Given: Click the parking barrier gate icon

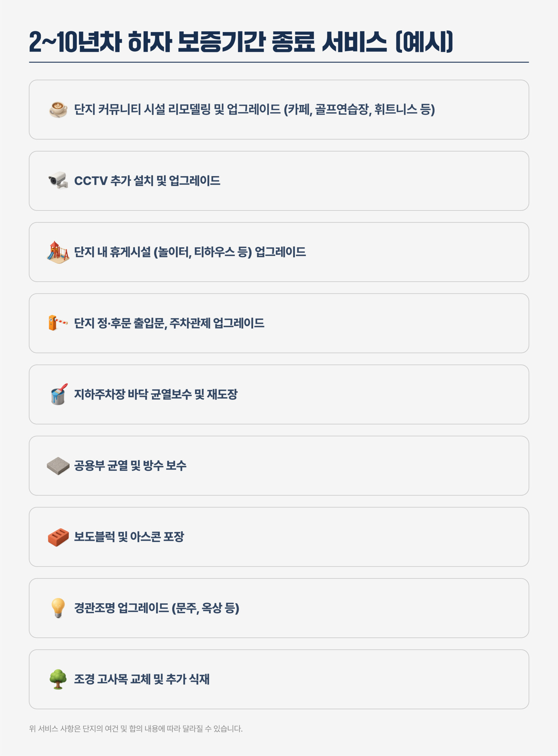Looking at the screenshot, I should point(57,323).
